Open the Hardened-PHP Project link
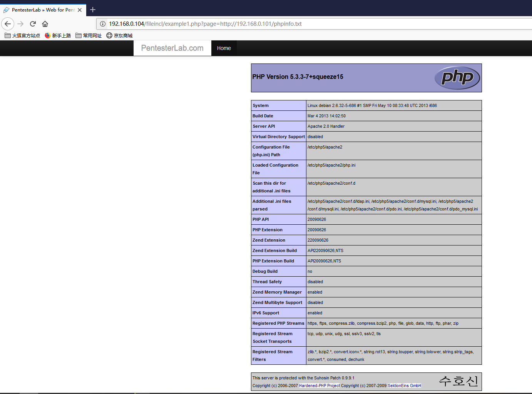The width and height of the screenshot is (532, 394). [x=320, y=386]
